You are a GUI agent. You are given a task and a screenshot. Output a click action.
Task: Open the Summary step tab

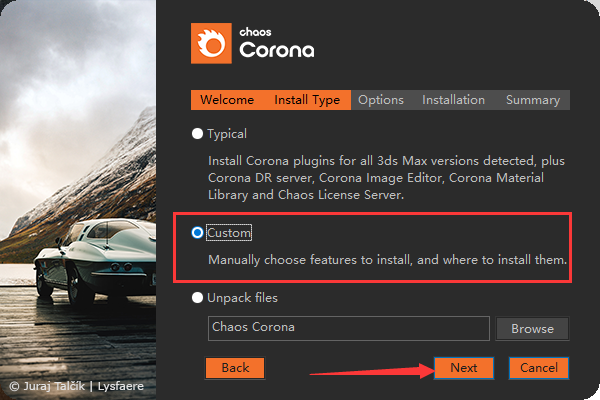coord(533,100)
